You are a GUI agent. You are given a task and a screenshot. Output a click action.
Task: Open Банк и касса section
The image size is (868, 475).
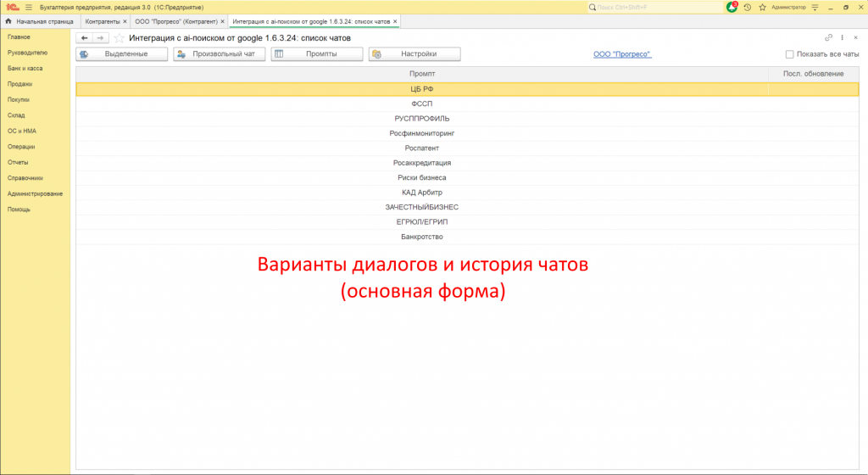pos(25,68)
